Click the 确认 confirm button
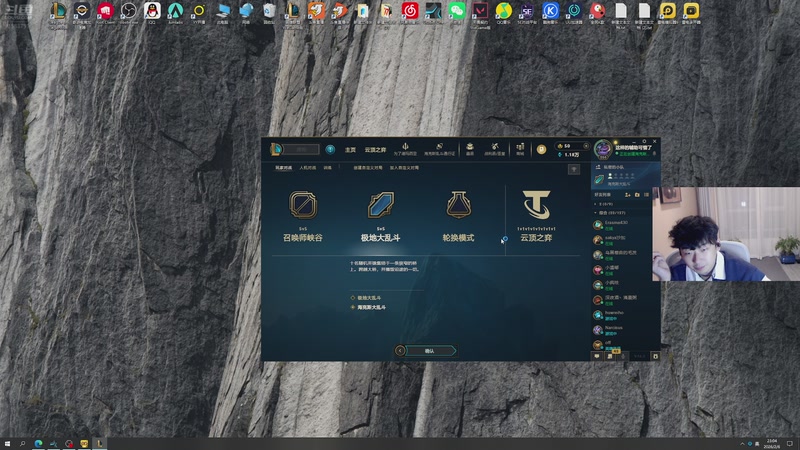Screen dimensions: 800x450 click(x=431, y=351)
